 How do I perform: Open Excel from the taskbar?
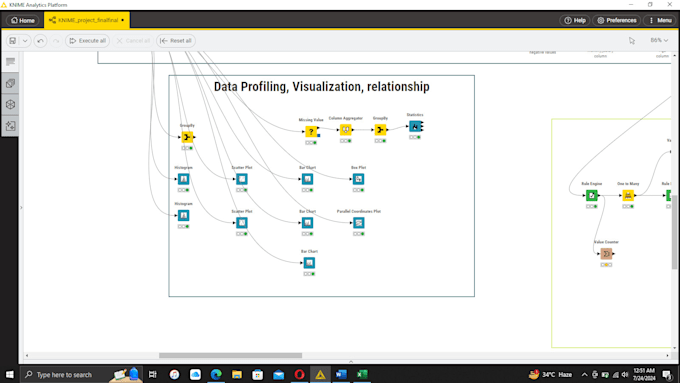(x=362, y=374)
